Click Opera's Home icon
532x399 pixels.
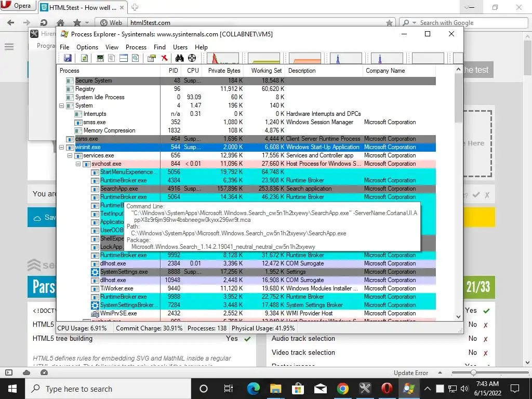point(60,23)
